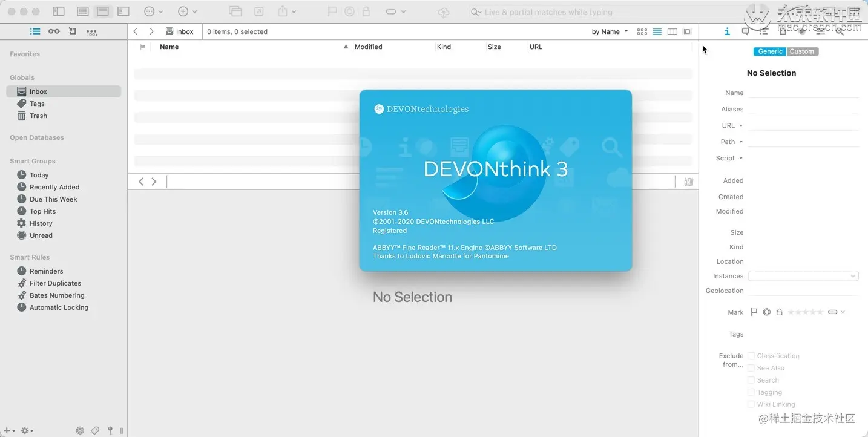Open the Action ellipsis toolbar menu
This screenshot has width=868, height=437.
tap(154, 11)
